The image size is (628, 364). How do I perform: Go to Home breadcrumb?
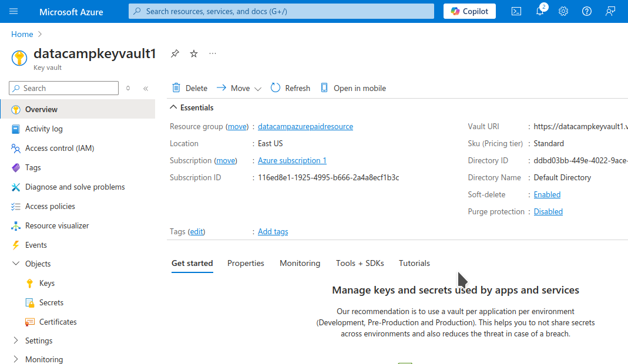tap(22, 34)
